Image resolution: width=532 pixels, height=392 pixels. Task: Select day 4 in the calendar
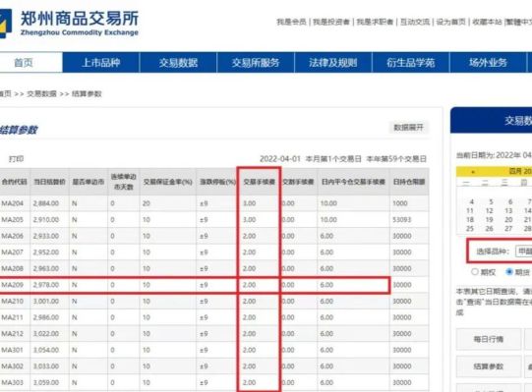471,201
